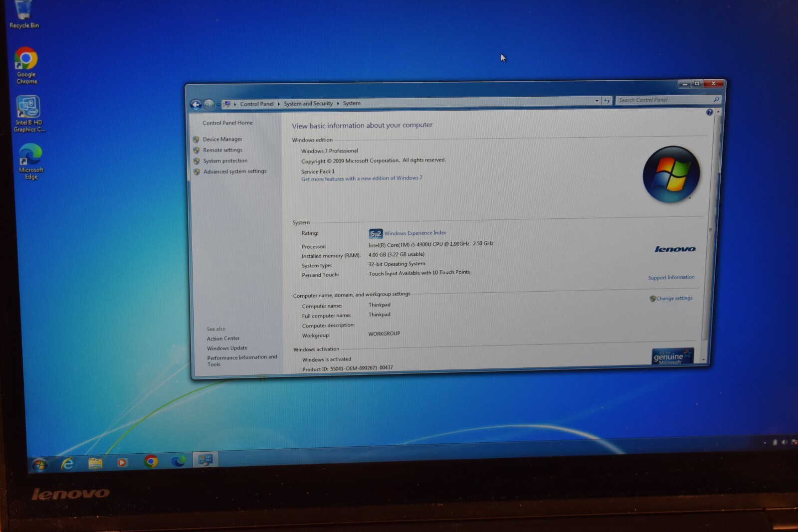The height and width of the screenshot is (532, 798).
Task: Click the search magnifier icon
Action: click(x=716, y=100)
